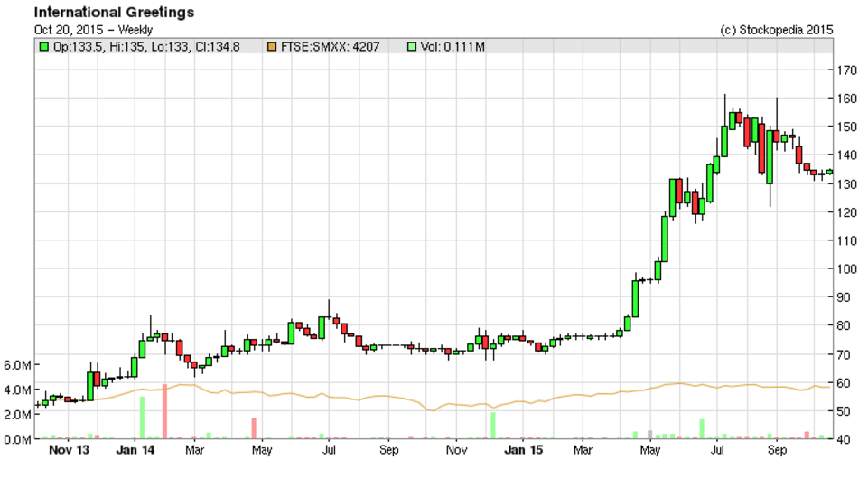The height and width of the screenshot is (479, 868).
Task: Click the '4.0M' volume axis label
Action: coord(17,390)
